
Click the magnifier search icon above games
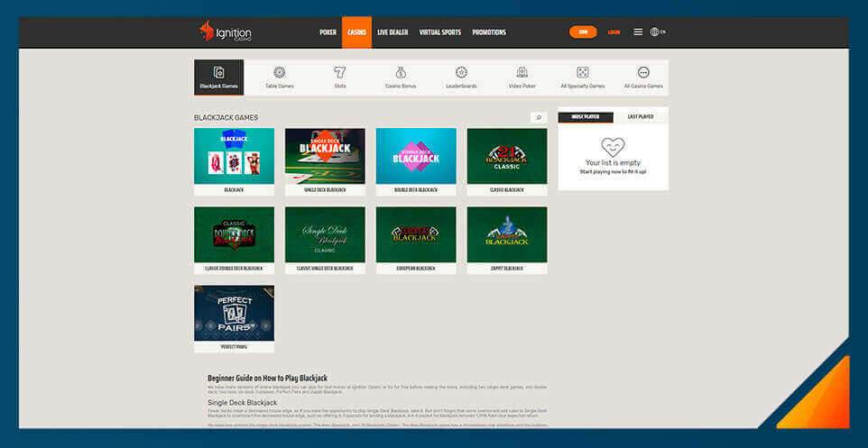[x=539, y=118]
